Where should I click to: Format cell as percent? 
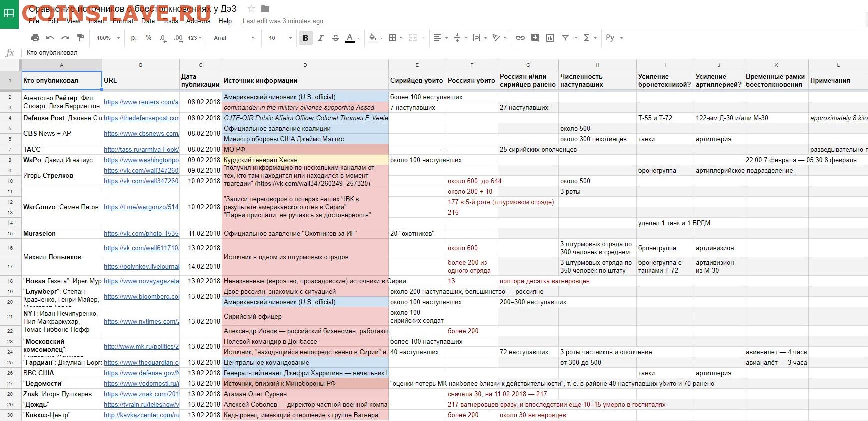[x=148, y=38]
